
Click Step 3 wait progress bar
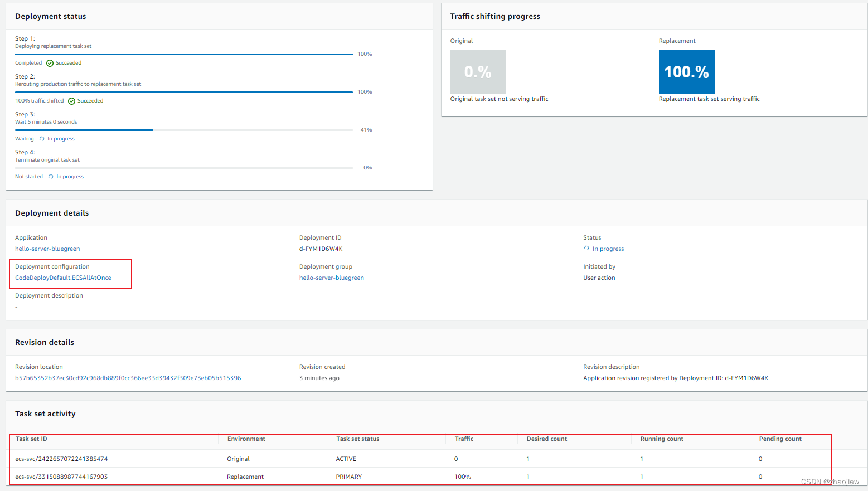click(x=184, y=130)
